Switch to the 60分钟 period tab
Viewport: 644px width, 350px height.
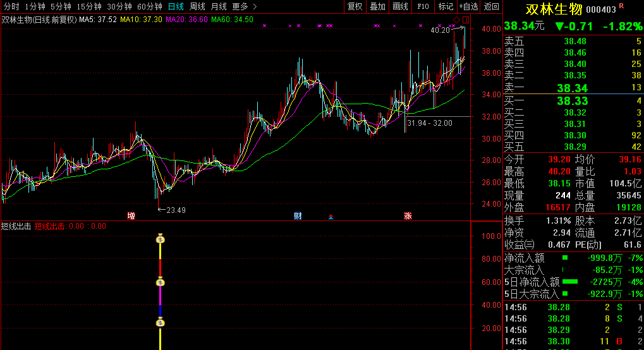click(150, 6)
